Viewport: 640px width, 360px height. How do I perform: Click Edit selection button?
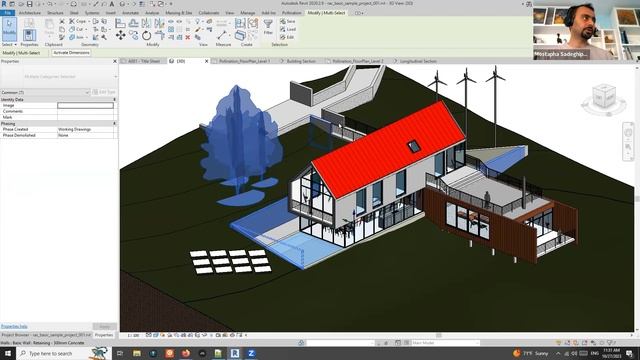tap(287, 37)
